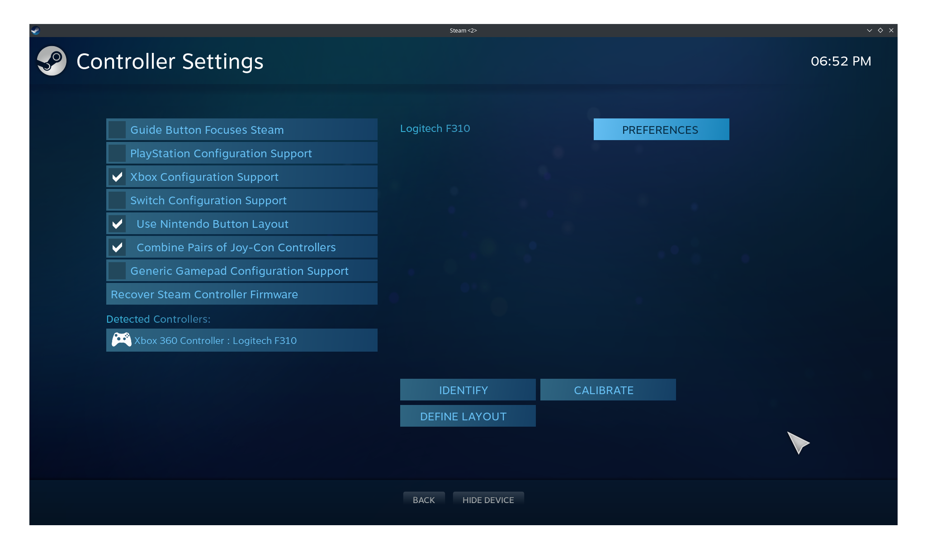Image resolution: width=927 pixels, height=560 pixels.
Task: Enable Guide Button Focuses Steam checkbox
Action: pyautogui.click(x=117, y=130)
